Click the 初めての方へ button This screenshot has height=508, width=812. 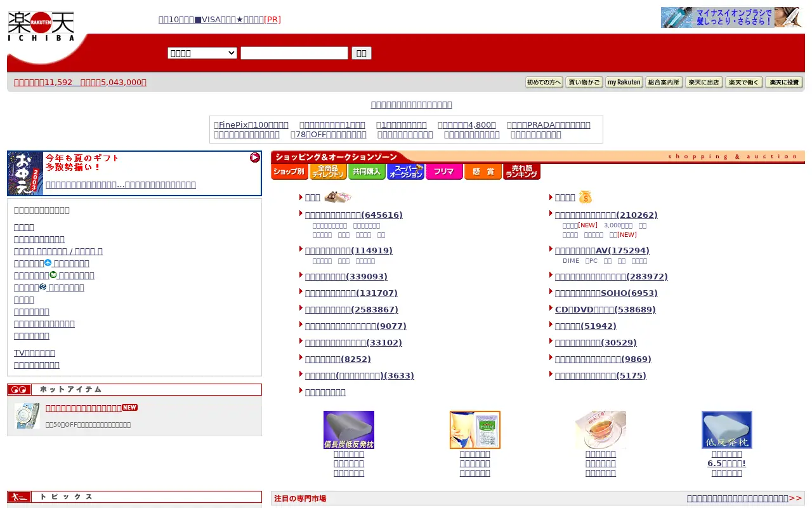click(544, 82)
